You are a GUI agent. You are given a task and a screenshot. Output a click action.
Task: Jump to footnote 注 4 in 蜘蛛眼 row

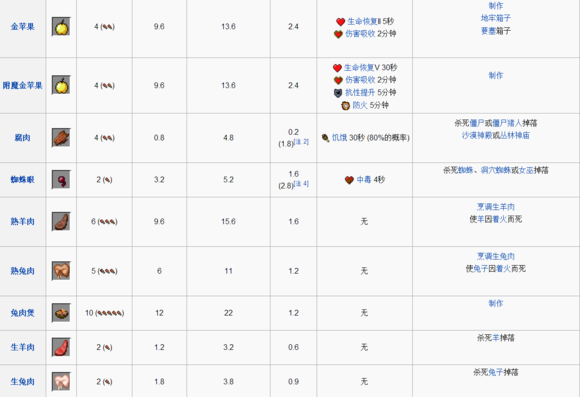(x=301, y=184)
